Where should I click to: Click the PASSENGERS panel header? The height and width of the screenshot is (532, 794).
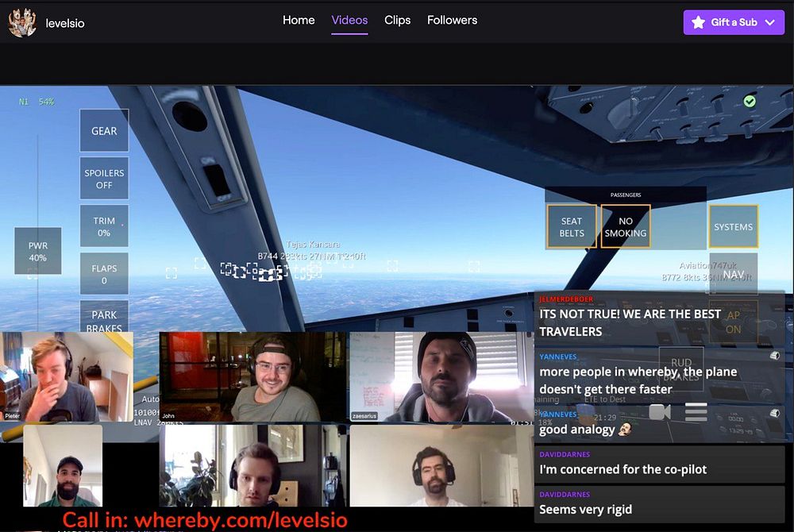coord(626,195)
